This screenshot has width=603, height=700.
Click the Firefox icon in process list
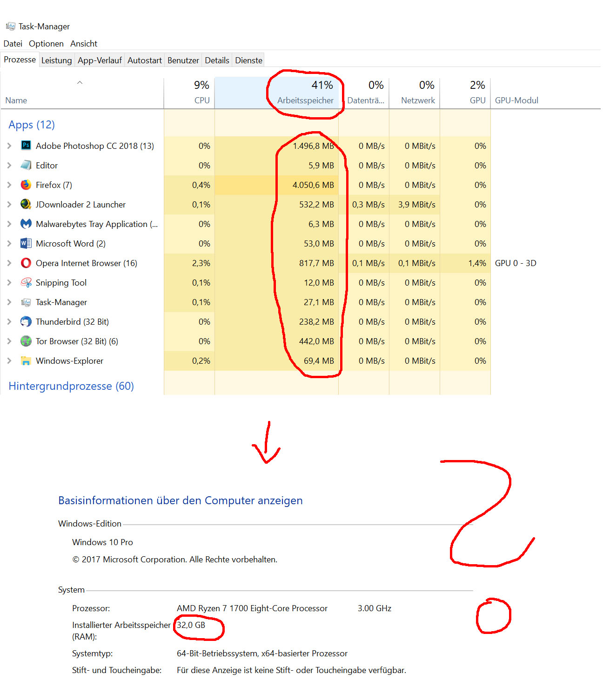(x=26, y=185)
